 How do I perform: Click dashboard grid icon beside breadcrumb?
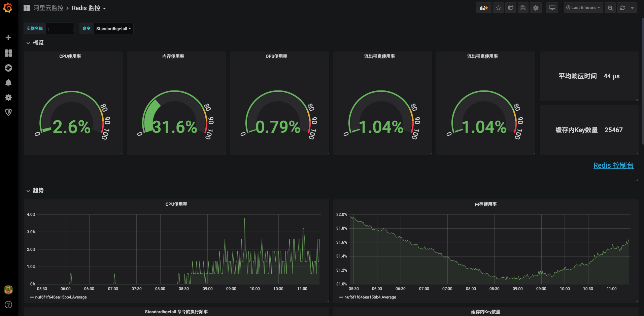pyautogui.click(x=27, y=8)
